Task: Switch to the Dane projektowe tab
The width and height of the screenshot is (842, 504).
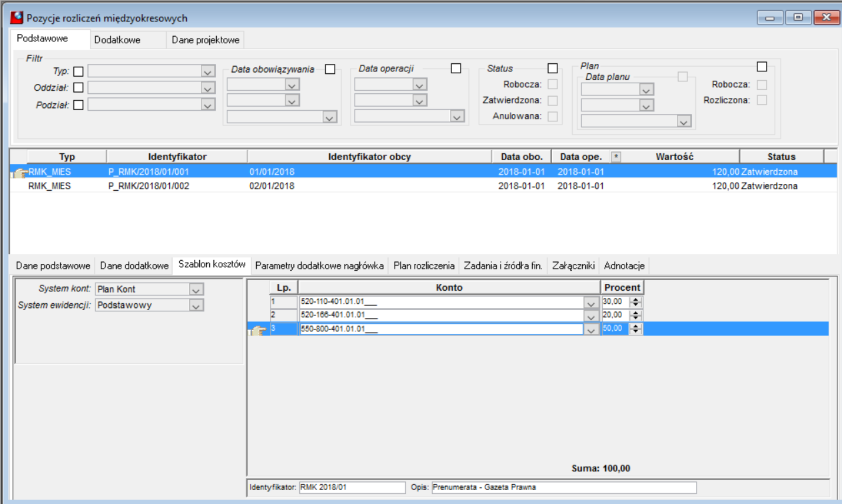Action: point(205,40)
